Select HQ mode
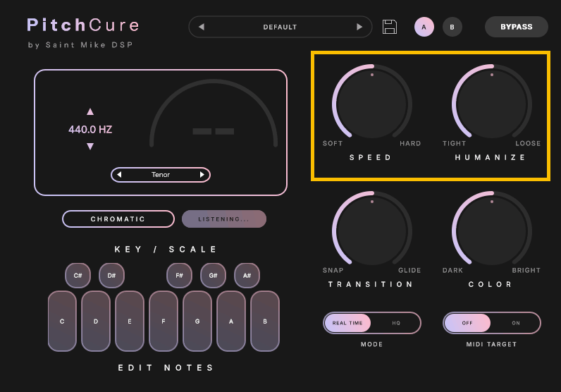 pos(396,323)
